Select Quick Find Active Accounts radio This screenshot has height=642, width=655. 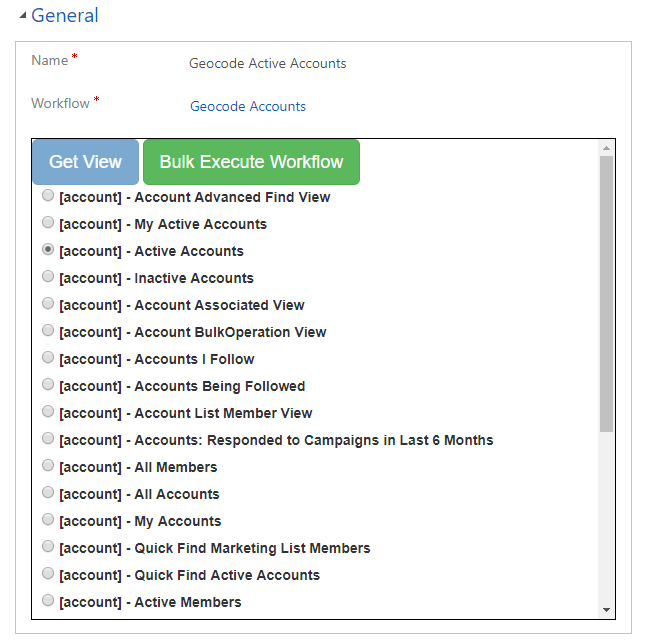click(48, 575)
